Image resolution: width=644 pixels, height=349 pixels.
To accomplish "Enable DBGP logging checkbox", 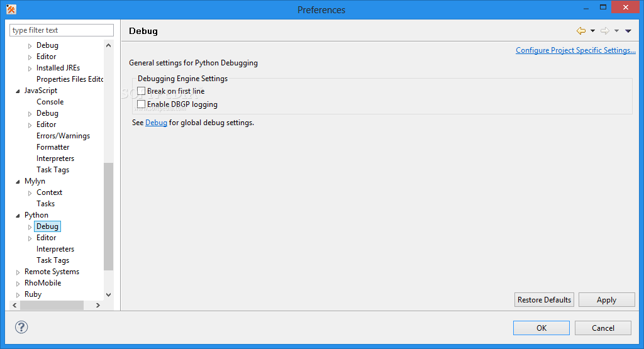I will pos(142,104).
